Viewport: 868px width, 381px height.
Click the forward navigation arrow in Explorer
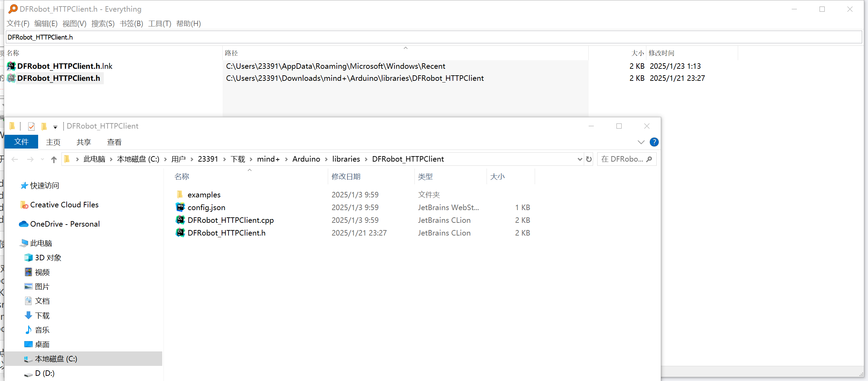tap(30, 159)
